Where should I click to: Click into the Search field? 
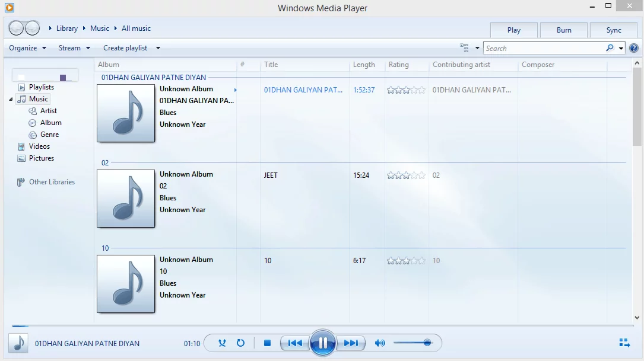pos(545,49)
